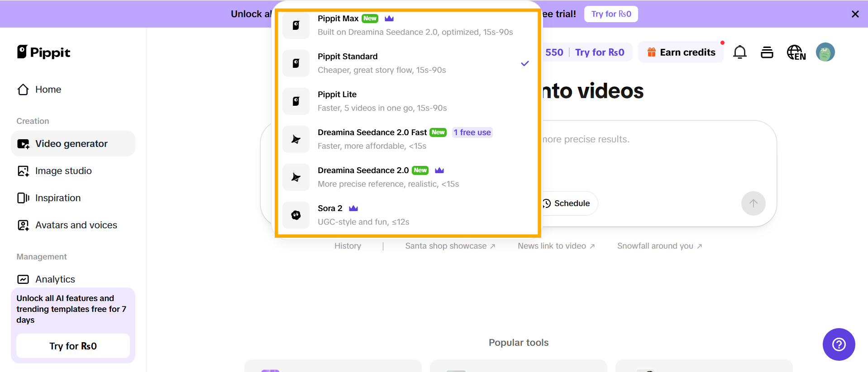868x372 pixels.
Task: Click the 1 free use badge
Action: tap(472, 132)
